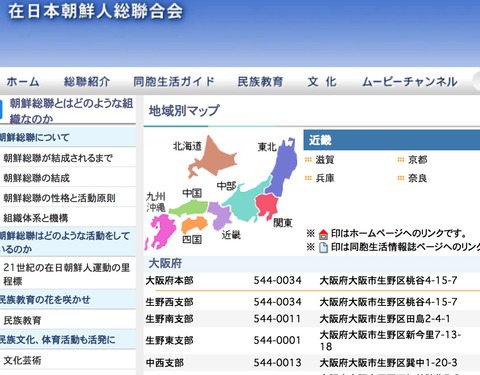
Task: Select the 生野南支部 row name
Action: [x=169, y=319]
